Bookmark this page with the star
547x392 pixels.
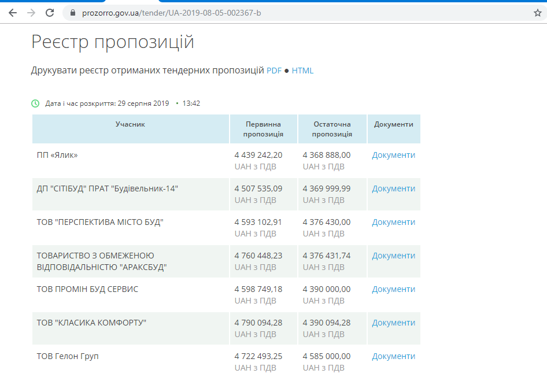click(538, 13)
